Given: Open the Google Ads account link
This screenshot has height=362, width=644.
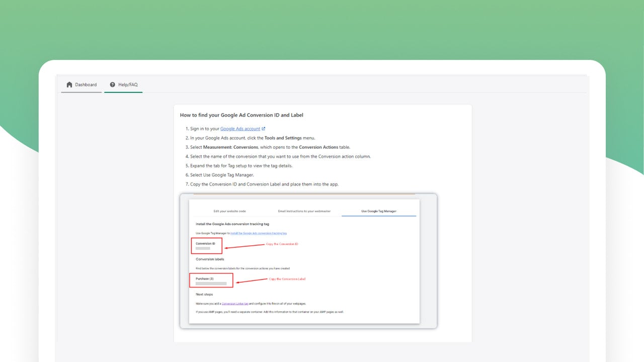Looking at the screenshot, I should 240,129.
